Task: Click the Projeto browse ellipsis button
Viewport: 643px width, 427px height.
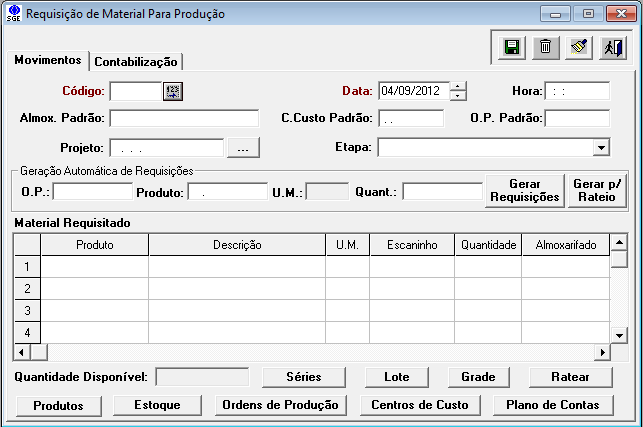Action: (244, 148)
